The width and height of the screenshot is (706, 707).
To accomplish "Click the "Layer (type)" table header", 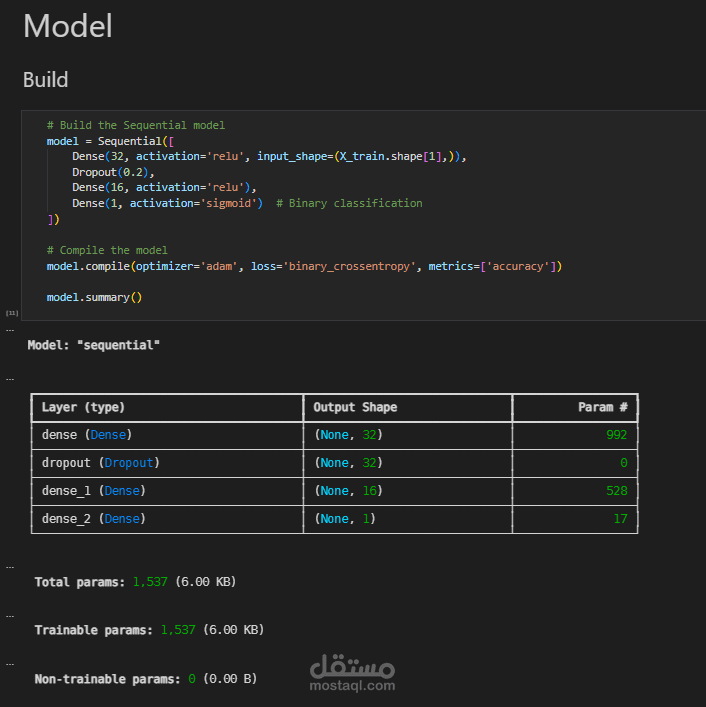I will click(84, 407).
